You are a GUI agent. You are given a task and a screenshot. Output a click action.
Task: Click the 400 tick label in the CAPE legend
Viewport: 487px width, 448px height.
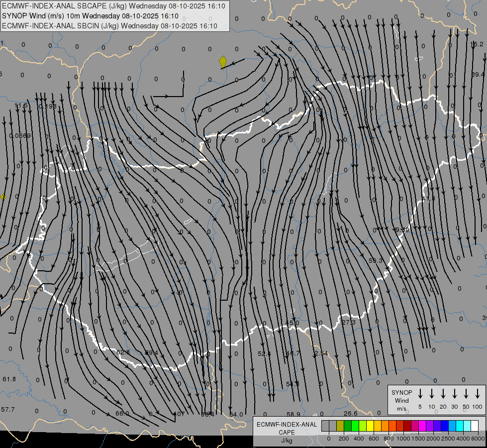pyautogui.click(x=359, y=439)
